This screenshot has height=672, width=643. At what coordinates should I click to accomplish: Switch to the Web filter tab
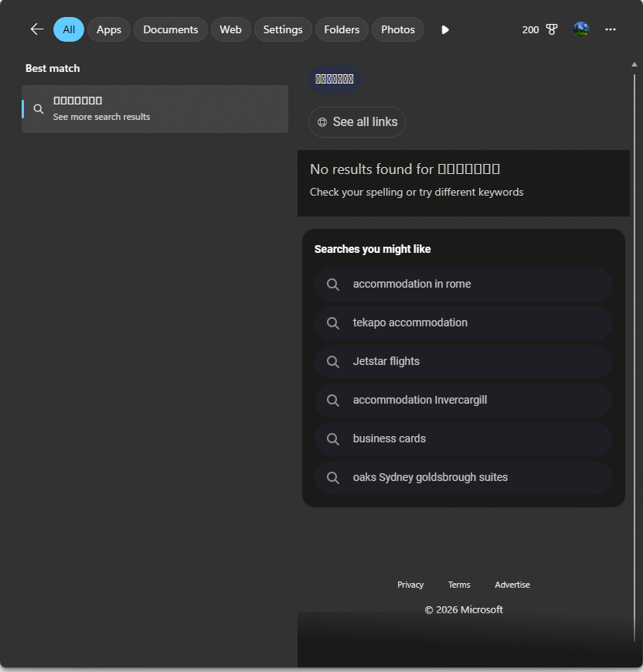230,29
